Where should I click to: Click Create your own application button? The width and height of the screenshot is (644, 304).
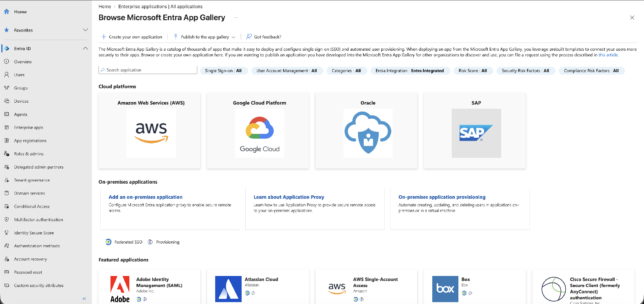132,37
